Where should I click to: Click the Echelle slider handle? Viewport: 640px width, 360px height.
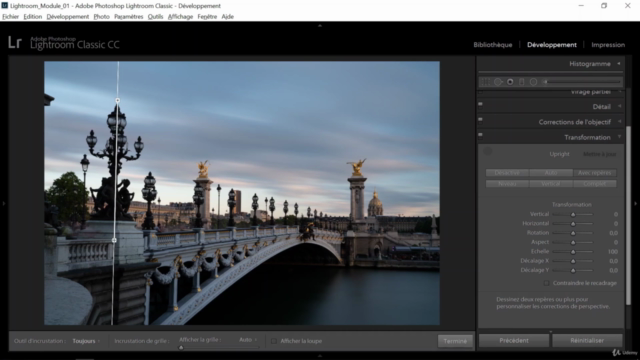[x=573, y=252]
